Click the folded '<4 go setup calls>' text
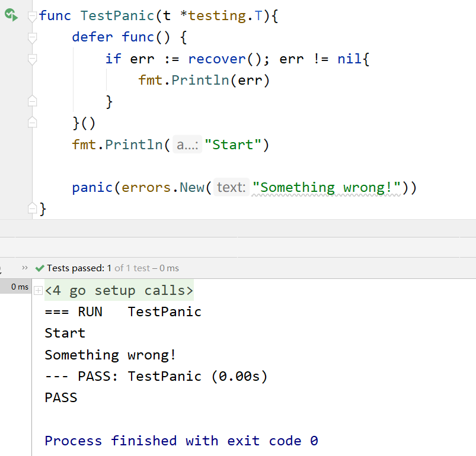The width and height of the screenshot is (476, 456). 119,291
